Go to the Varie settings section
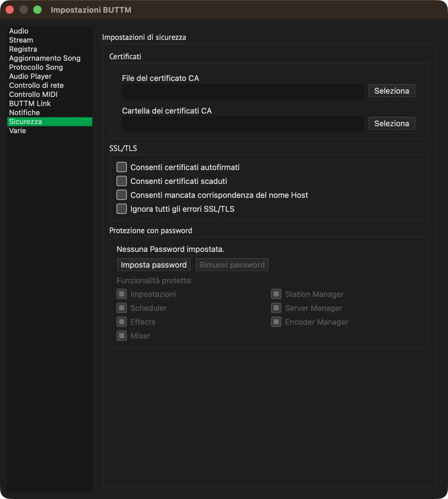This screenshot has height=499, width=448. click(x=50, y=130)
